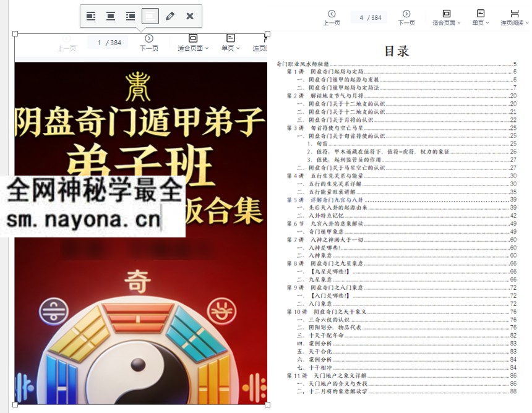Image resolution: width=532 pixels, height=413 pixels.
Task: Click contents entry 八神是哪些?
Action: coord(407,248)
